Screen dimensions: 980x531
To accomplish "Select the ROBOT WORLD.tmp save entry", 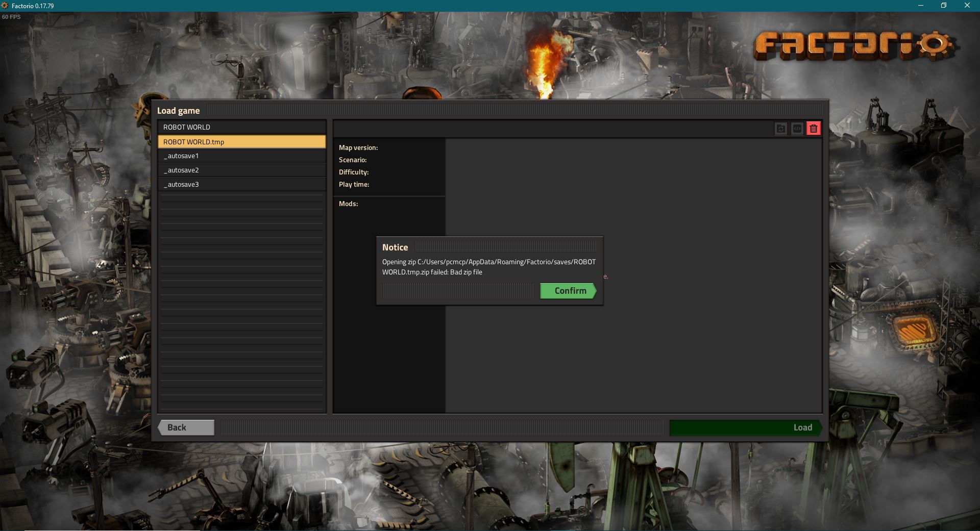I will 242,142.
